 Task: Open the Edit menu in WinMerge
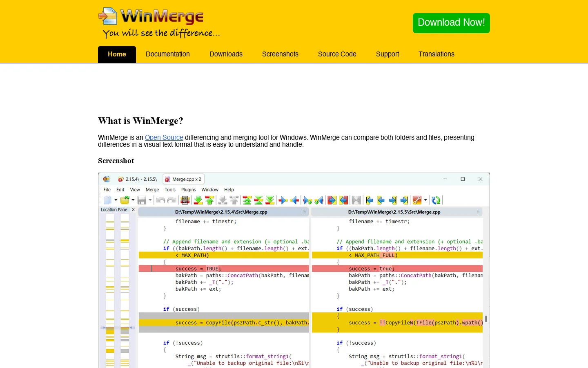pyautogui.click(x=120, y=190)
